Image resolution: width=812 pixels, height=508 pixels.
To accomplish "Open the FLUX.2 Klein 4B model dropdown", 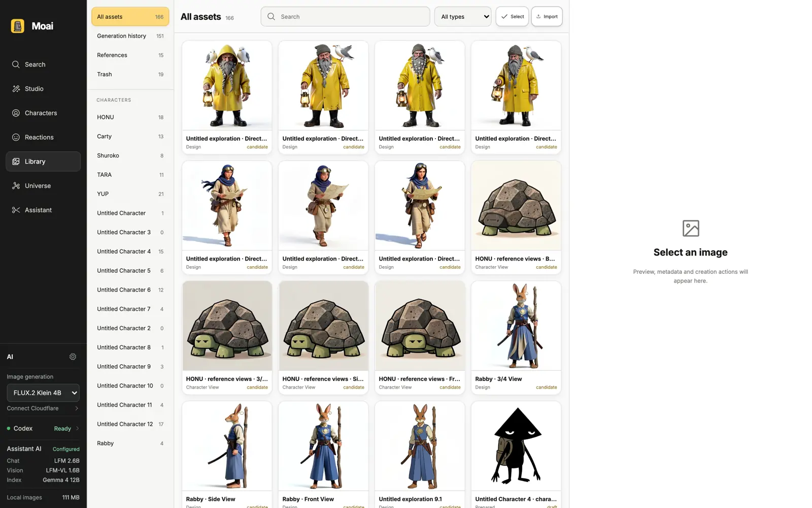I will tap(43, 393).
